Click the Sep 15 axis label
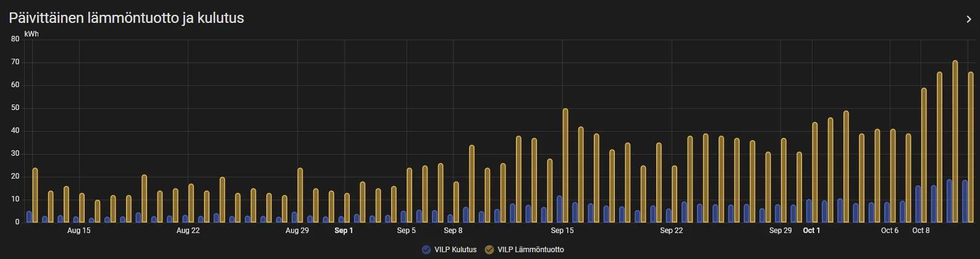This screenshot has height=259, width=980. point(562,231)
